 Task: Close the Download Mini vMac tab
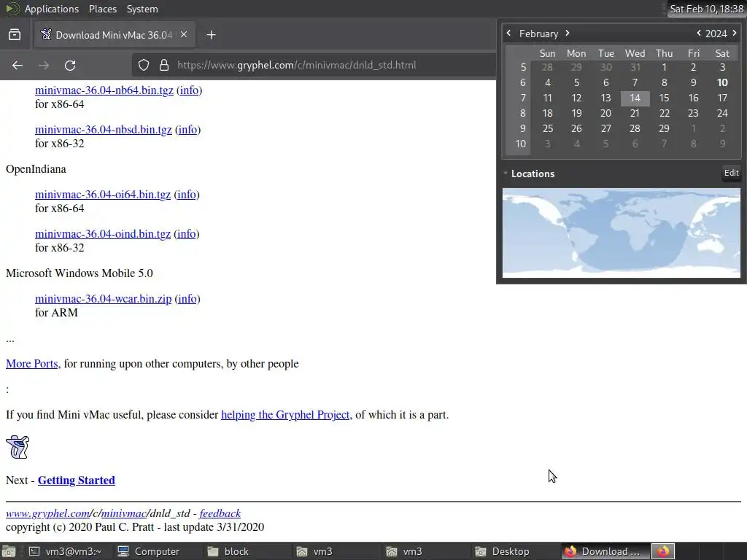click(x=184, y=34)
